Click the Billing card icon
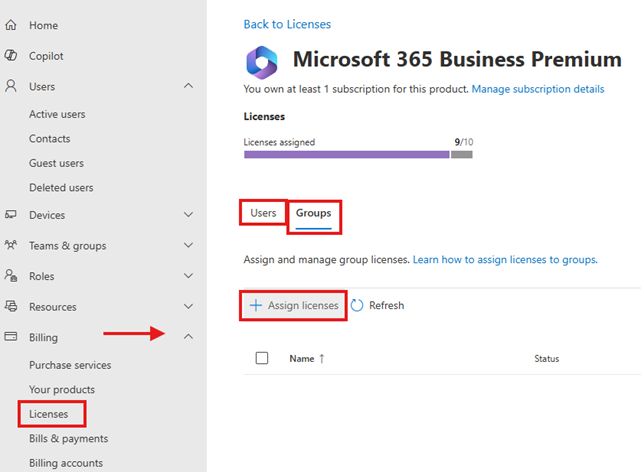This screenshot has height=472, width=641. (11, 336)
